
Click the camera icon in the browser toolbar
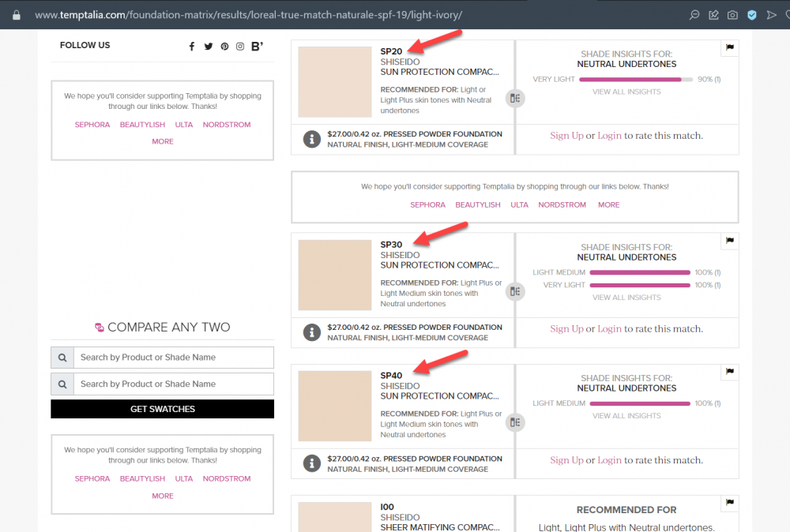click(x=732, y=14)
